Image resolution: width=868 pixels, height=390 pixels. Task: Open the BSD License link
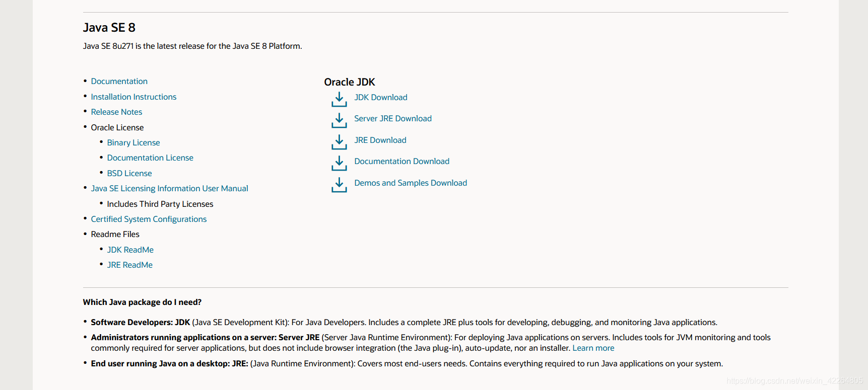(x=129, y=173)
